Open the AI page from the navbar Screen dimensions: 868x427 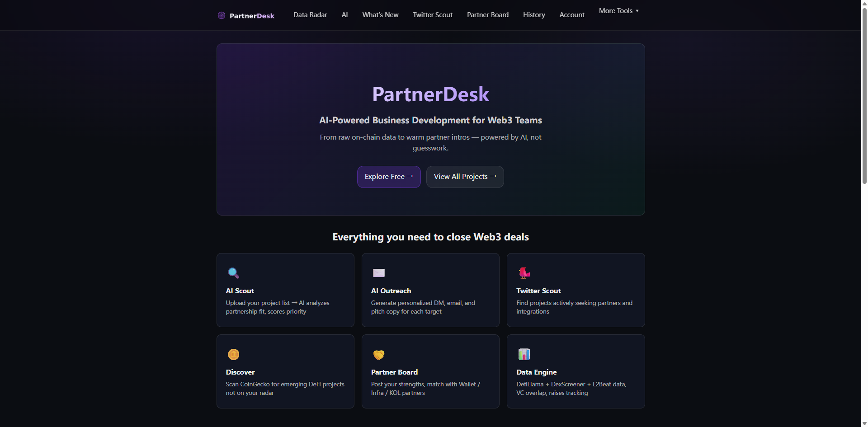[x=344, y=14]
